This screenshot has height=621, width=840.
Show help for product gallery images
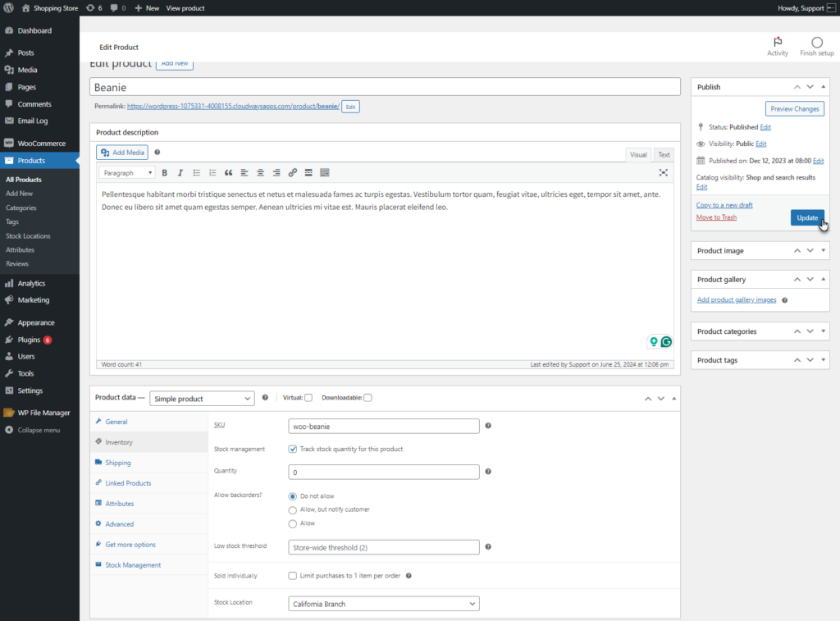tap(785, 300)
